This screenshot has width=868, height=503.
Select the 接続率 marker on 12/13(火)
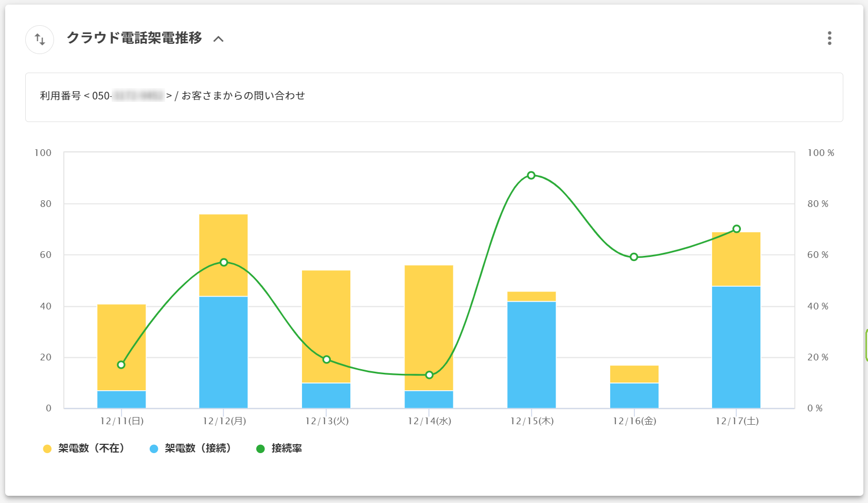326,359
